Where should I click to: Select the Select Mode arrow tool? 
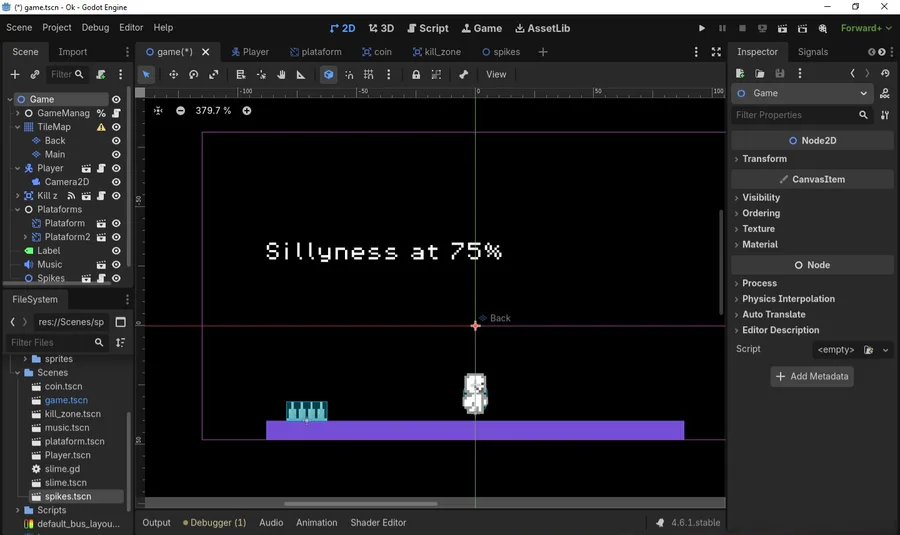coord(146,75)
